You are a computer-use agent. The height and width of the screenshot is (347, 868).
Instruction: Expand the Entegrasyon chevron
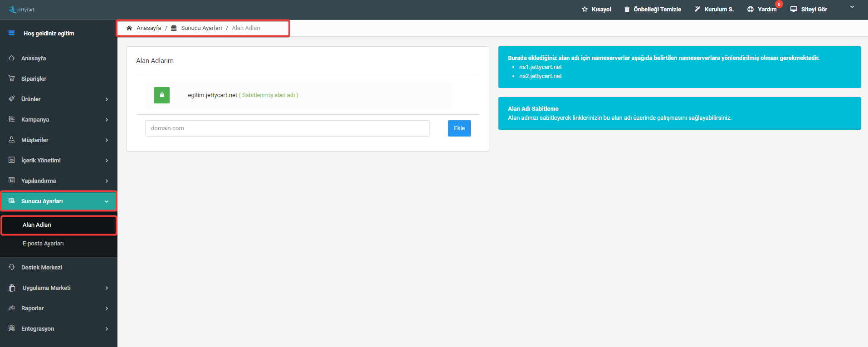[107, 329]
